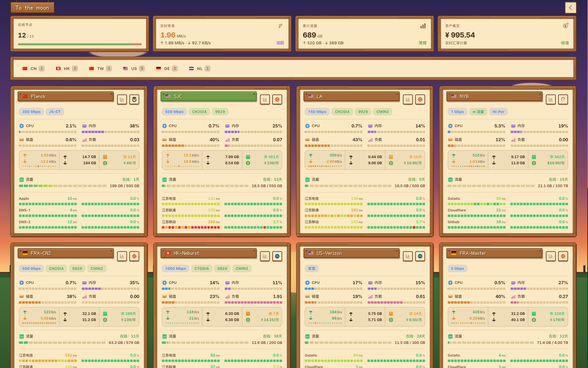The width and height of the screenshot is (588, 368).
Task: Open the FRA-CN2 server name header
Action: click(x=66, y=253)
